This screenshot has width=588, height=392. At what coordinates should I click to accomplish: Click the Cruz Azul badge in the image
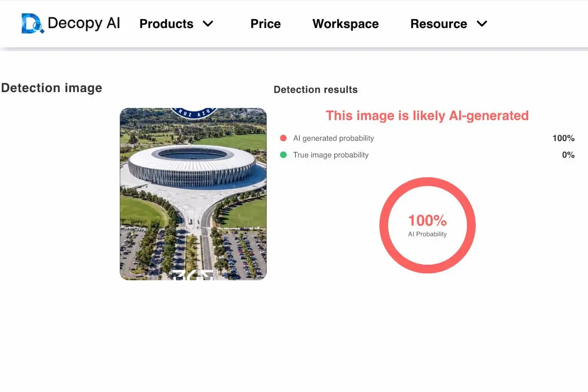click(194, 112)
